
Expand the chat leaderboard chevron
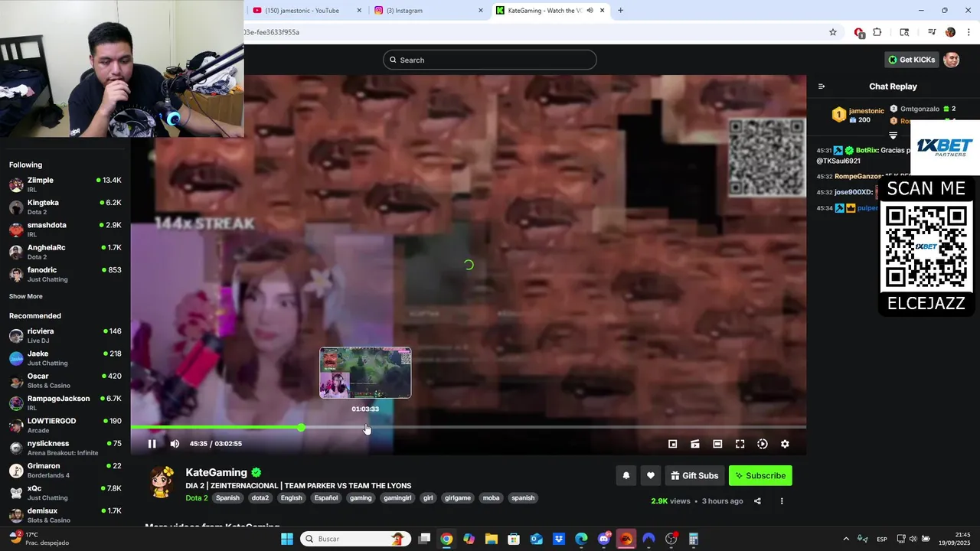[x=893, y=135]
